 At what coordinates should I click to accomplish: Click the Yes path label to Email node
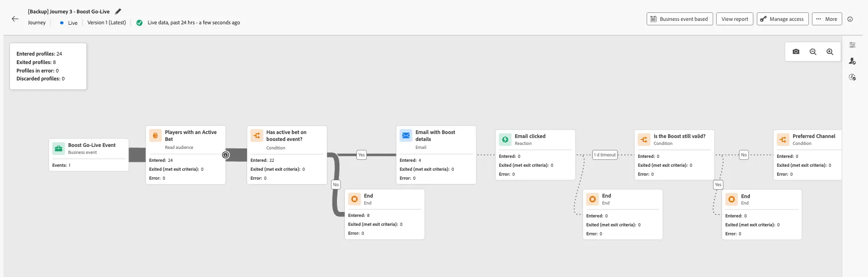coord(361,155)
